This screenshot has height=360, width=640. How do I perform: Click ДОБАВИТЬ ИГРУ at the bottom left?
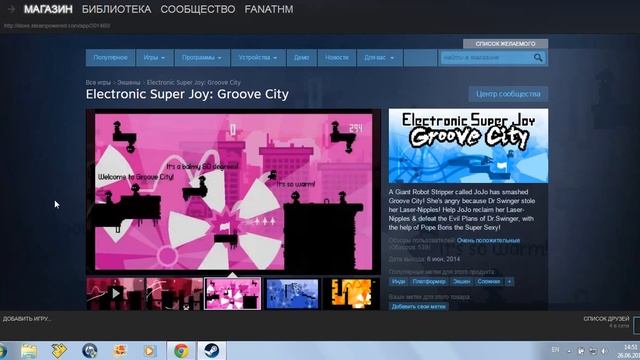click(27, 319)
